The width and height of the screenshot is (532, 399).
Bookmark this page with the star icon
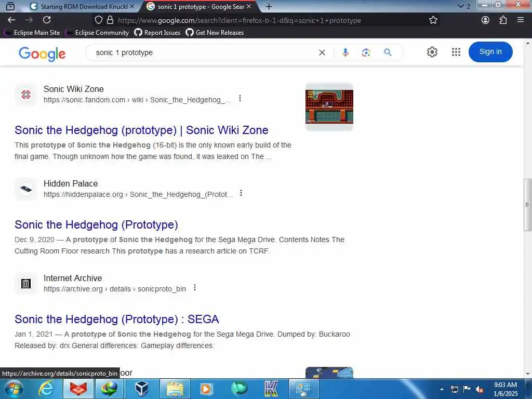click(x=433, y=20)
